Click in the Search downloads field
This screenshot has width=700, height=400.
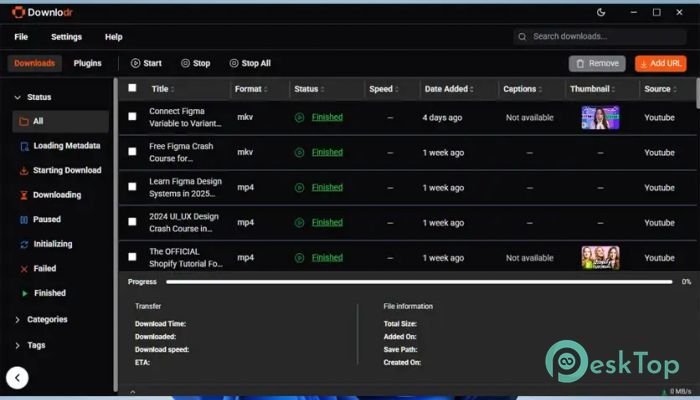click(600, 37)
